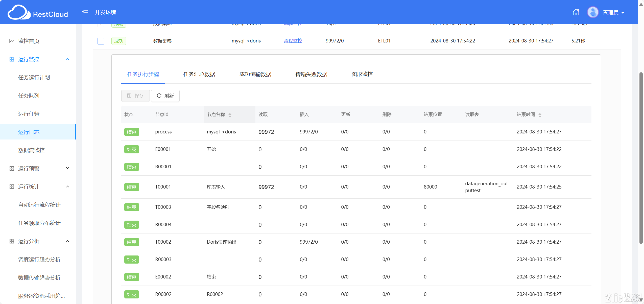
Task: Click end position 80000
Action: pyautogui.click(x=430, y=187)
